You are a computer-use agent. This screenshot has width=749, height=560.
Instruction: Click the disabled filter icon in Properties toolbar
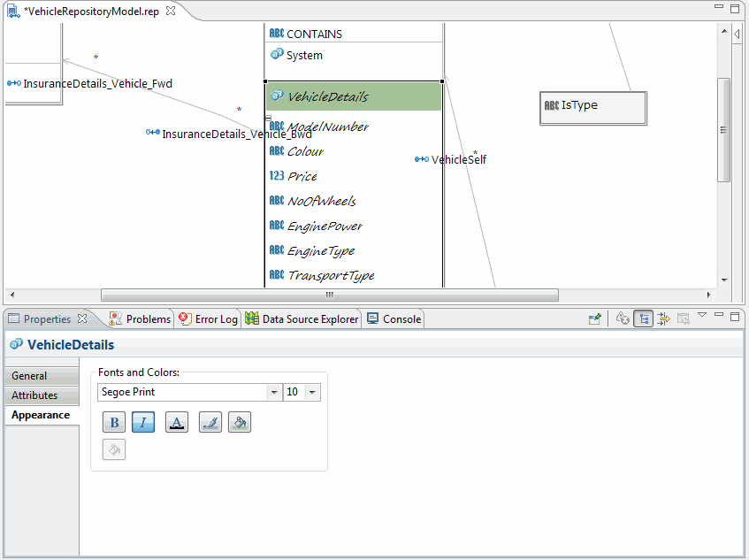(623, 318)
